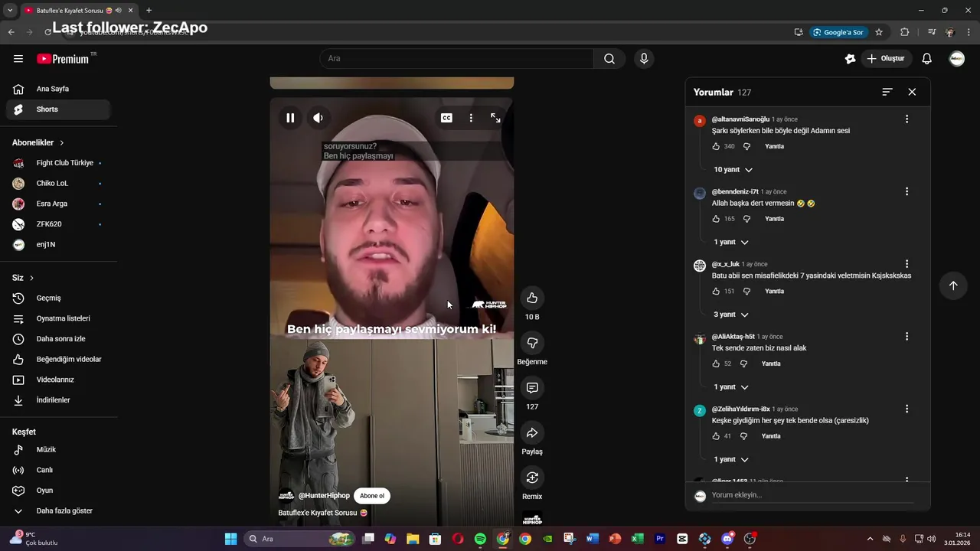Screen dimensions: 980x551
Task: Open Beğendiğim videolar
Action: (58, 359)
